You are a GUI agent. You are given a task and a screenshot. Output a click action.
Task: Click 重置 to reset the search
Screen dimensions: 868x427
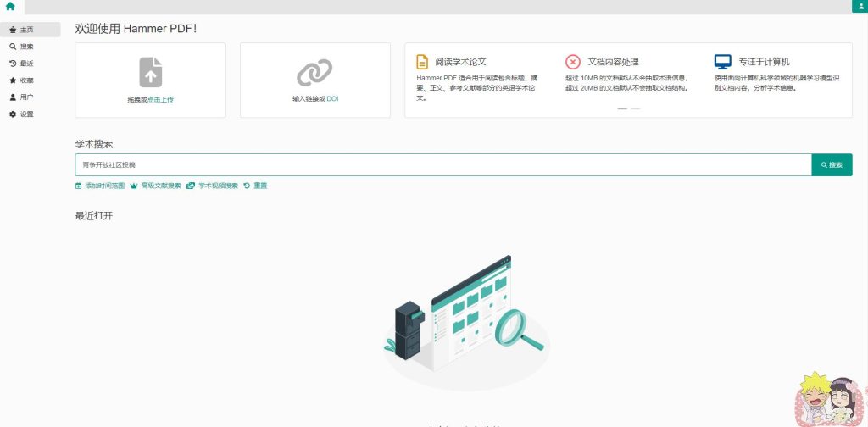[x=255, y=186]
